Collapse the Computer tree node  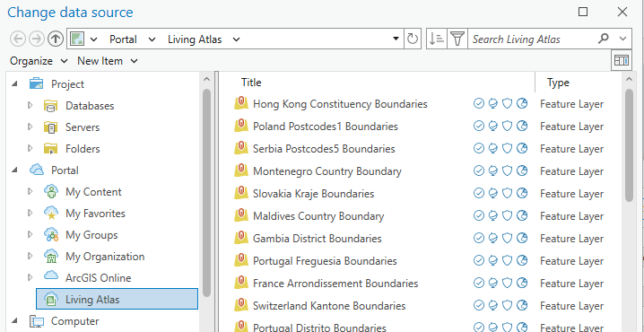14,321
